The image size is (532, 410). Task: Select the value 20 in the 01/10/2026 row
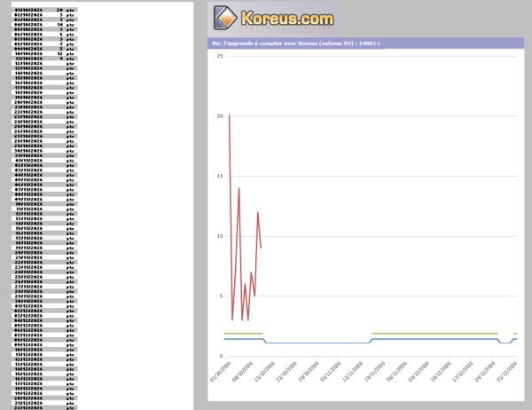[x=59, y=10]
